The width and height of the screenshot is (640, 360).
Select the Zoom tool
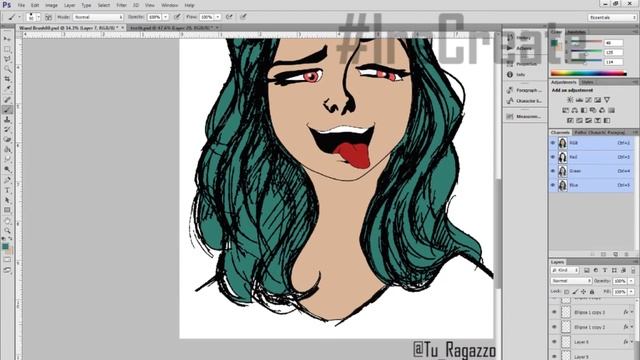click(x=7, y=231)
